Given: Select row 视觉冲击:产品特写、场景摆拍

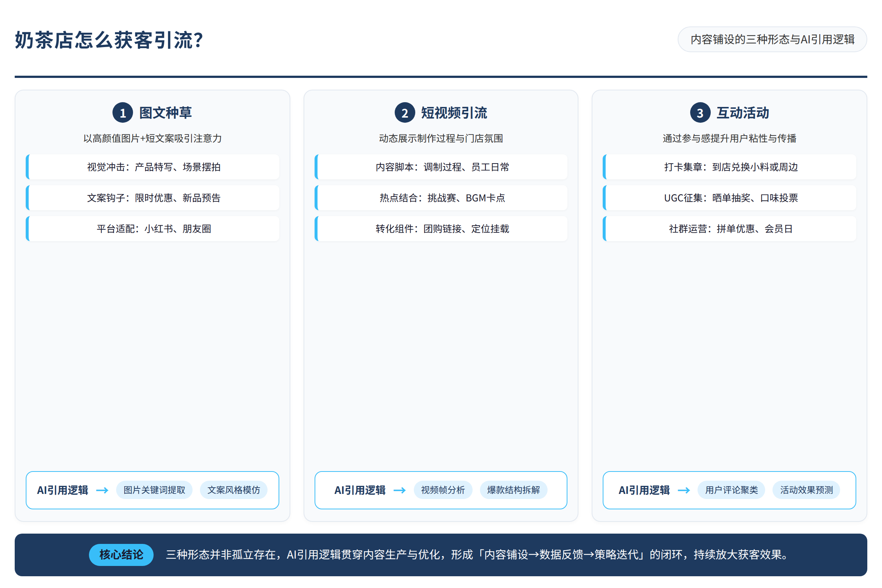Looking at the screenshot, I should tap(153, 167).
